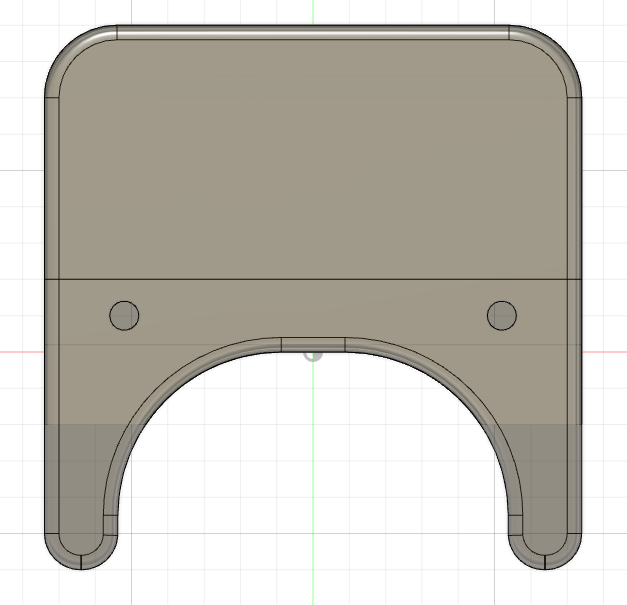Select the right circular hole on the model

point(502,315)
